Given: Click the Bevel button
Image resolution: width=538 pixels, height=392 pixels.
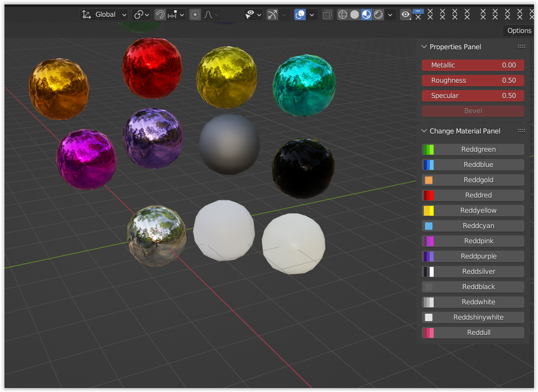Looking at the screenshot, I should pyautogui.click(x=473, y=111).
